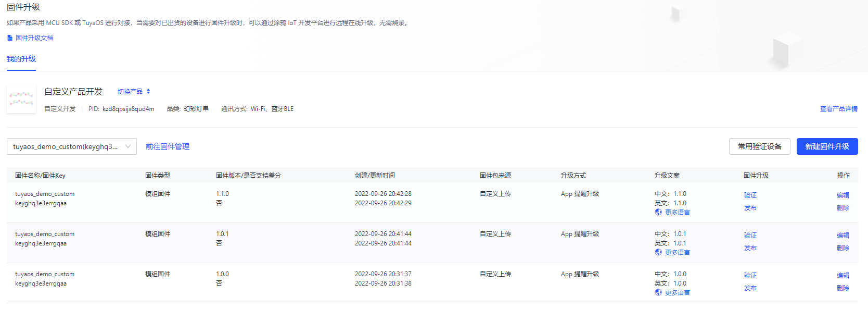Click 删除 for firmware version 1.0.1
The image size is (868, 309).
coord(843,248)
